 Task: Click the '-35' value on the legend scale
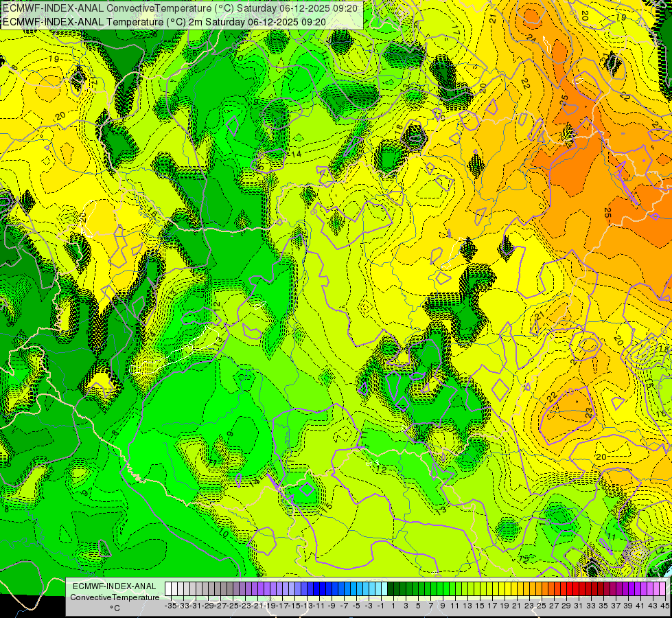pos(171,606)
